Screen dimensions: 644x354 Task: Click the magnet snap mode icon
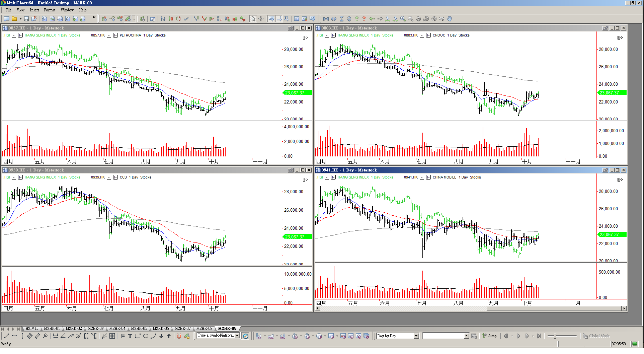coord(179,336)
